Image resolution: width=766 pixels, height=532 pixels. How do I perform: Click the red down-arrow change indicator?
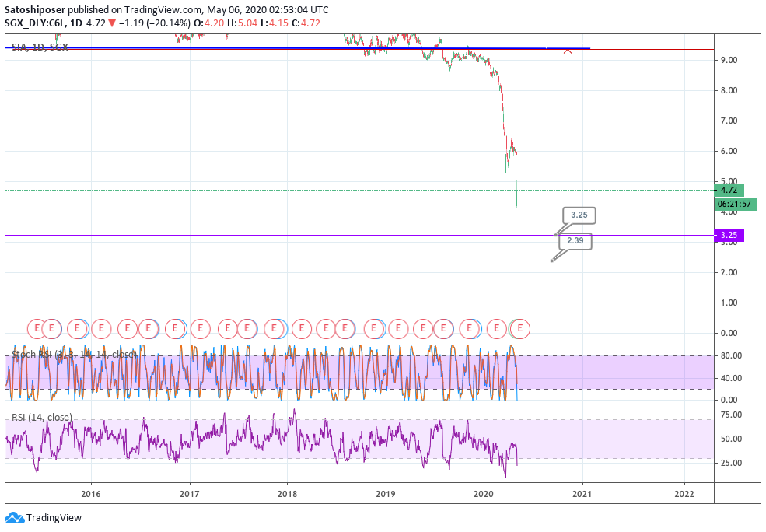click(112, 23)
